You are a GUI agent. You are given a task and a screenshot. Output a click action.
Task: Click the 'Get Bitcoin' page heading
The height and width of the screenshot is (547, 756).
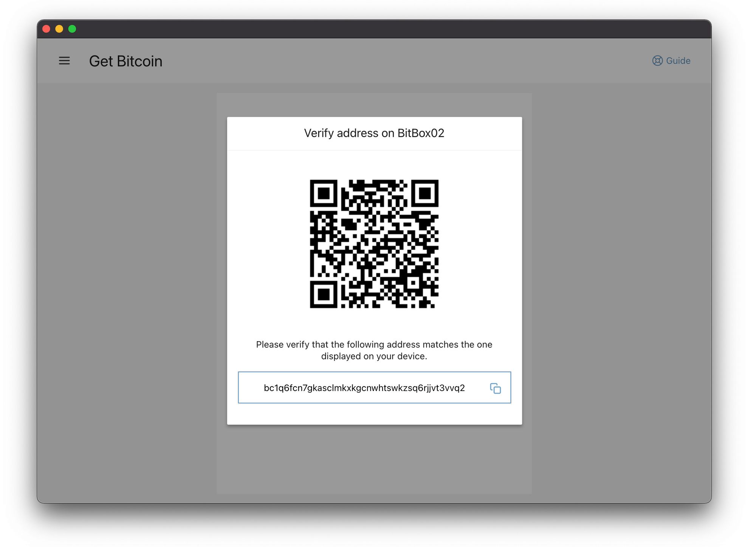(x=125, y=61)
